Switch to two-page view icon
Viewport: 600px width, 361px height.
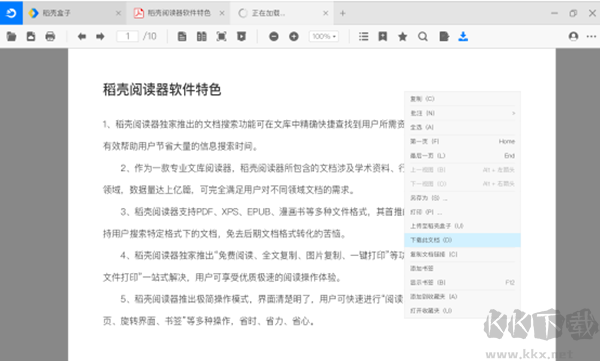coord(202,36)
